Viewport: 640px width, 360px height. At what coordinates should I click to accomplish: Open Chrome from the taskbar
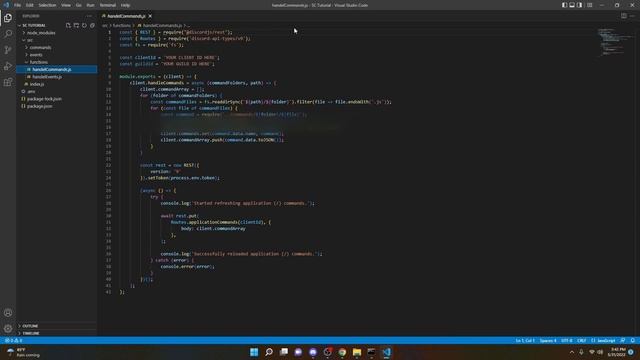click(x=342, y=352)
